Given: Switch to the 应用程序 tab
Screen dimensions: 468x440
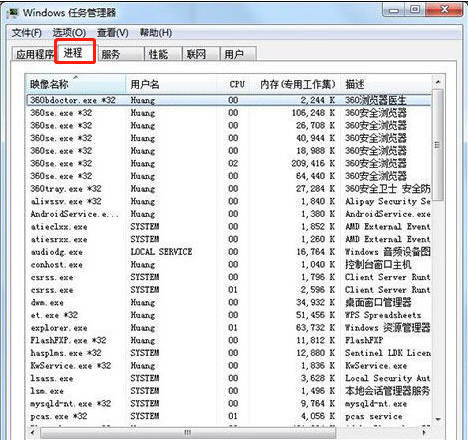Looking at the screenshot, I should pos(34,54).
